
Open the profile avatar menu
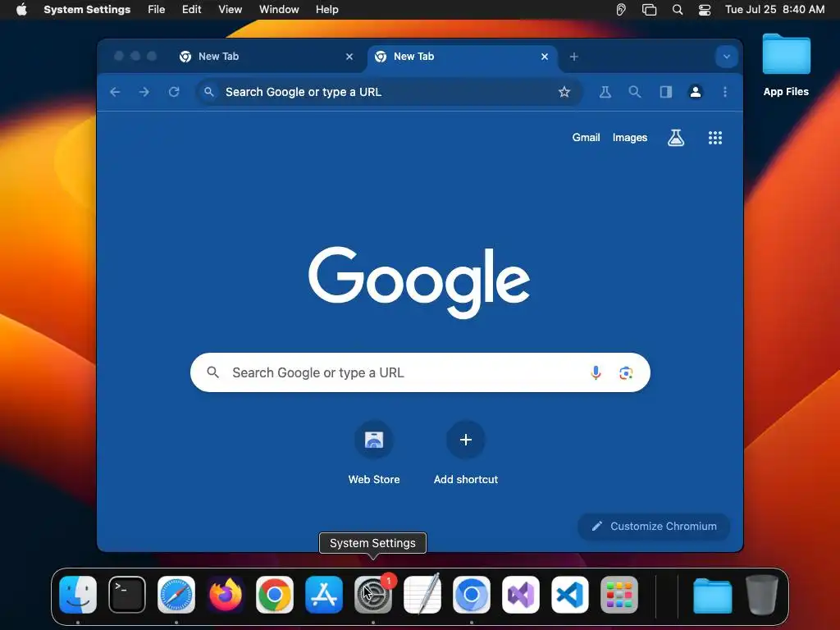coord(696,92)
